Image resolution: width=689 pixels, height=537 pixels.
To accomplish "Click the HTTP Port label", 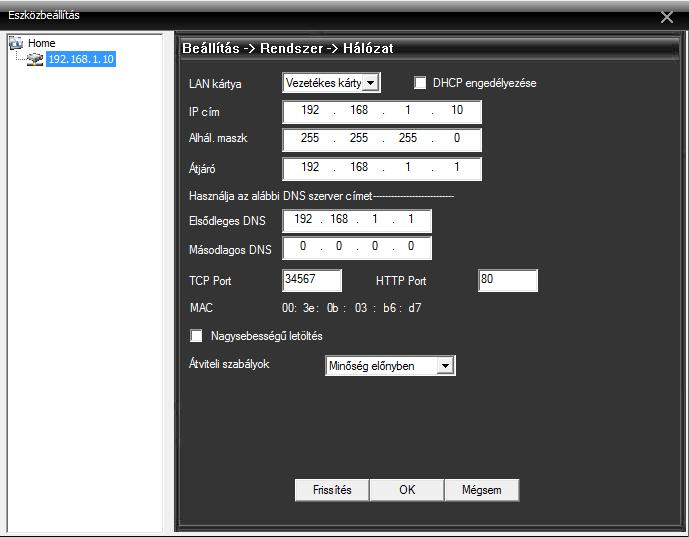I will (401, 281).
